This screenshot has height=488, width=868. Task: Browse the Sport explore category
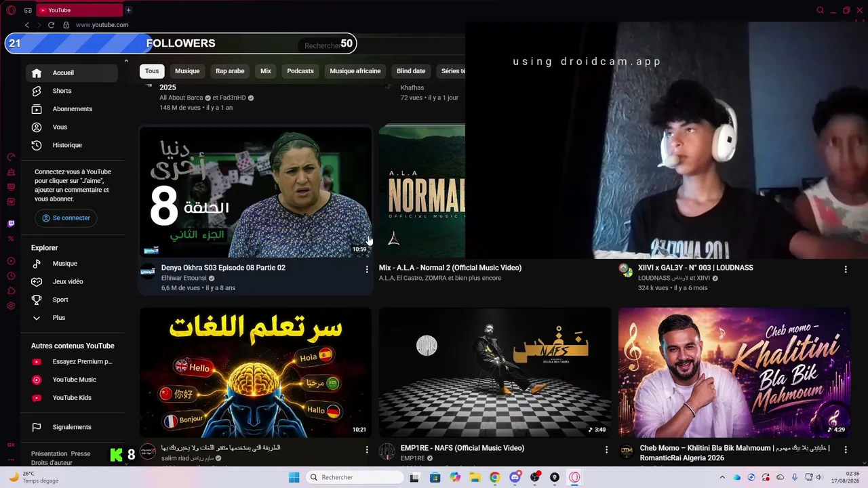point(72,300)
